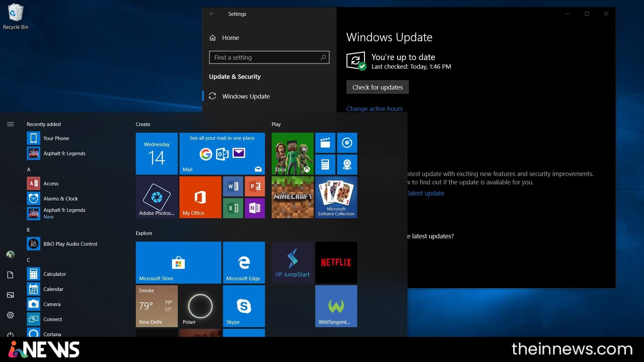
Task: Click the Create group header
Action: coord(143,124)
